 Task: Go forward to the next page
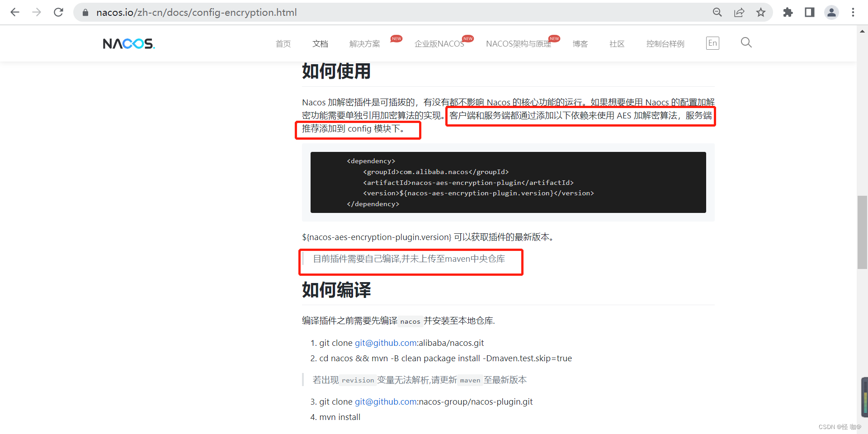click(x=37, y=12)
